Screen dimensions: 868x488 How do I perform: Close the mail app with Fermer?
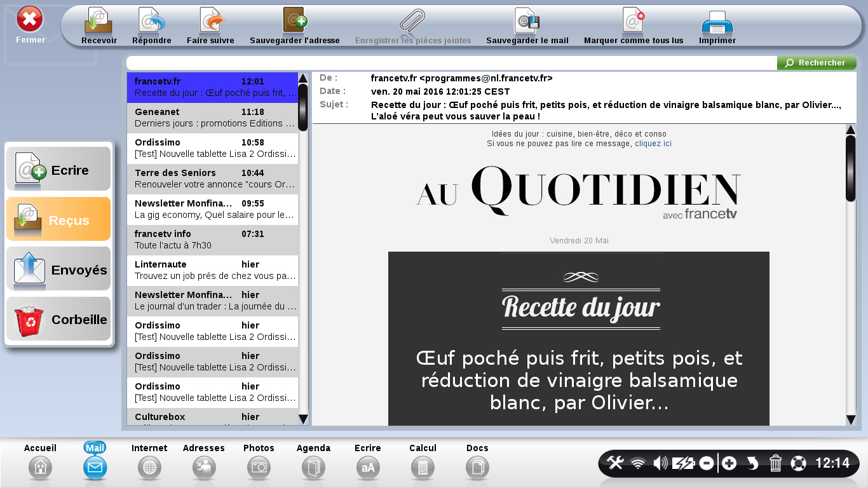[30, 25]
